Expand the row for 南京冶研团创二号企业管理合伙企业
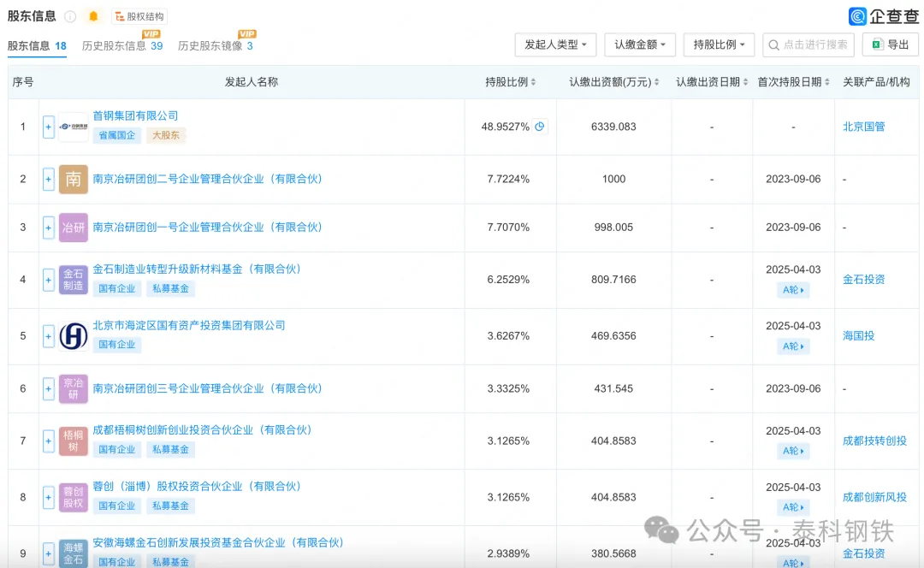924x568 pixels. [x=48, y=179]
